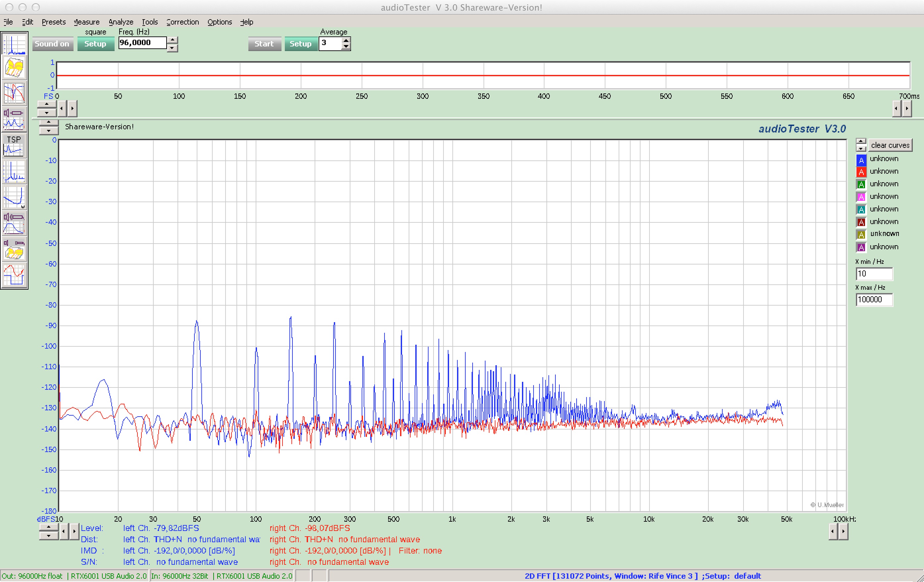Image resolution: width=924 pixels, height=582 pixels.
Task: Click down arrow next to clear curves
Action: pos(861,148)
